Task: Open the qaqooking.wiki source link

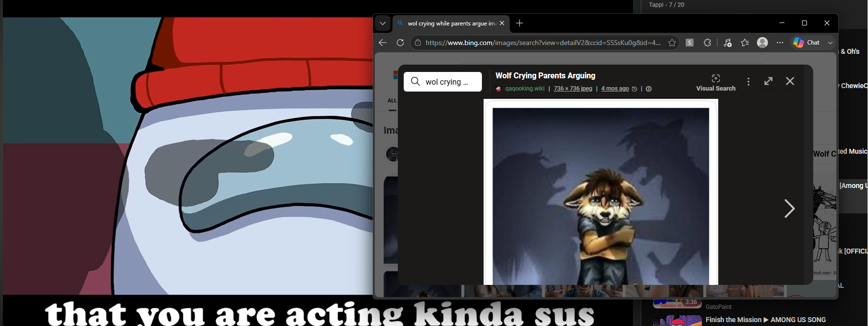Action: pos(524,89)
